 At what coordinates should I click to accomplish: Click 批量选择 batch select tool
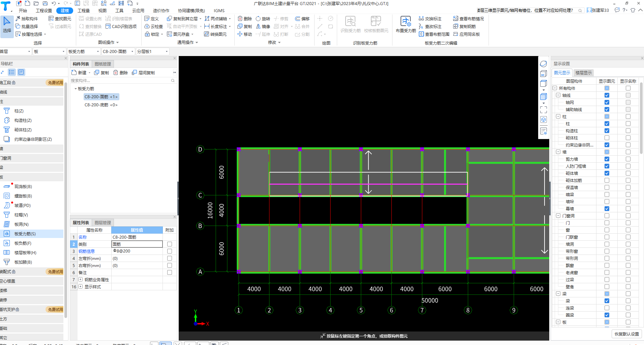[27, 26]
